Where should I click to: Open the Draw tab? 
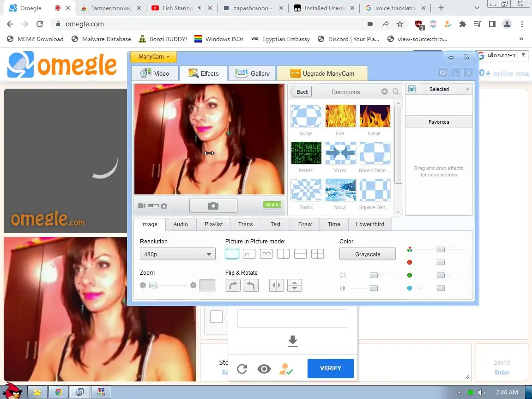point(305,224)
